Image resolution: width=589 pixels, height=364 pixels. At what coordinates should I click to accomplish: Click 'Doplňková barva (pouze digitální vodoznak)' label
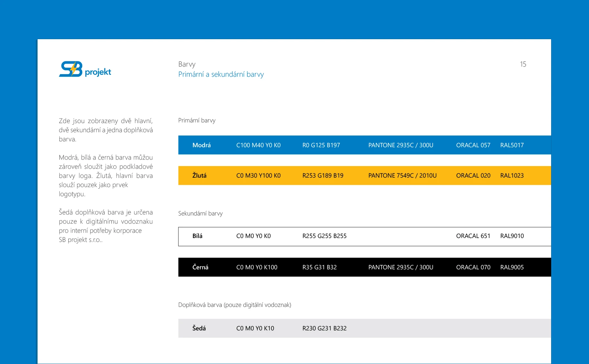(235, 305)
